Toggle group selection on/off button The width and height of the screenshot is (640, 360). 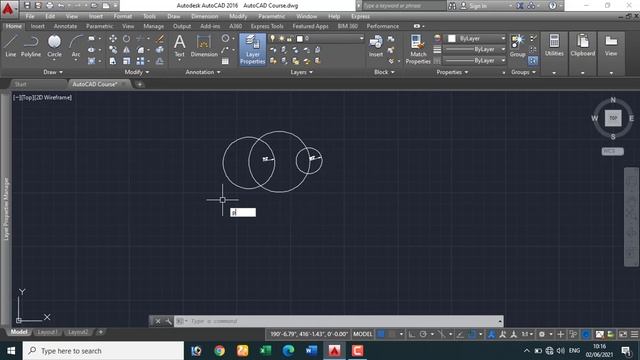point(533,61)
